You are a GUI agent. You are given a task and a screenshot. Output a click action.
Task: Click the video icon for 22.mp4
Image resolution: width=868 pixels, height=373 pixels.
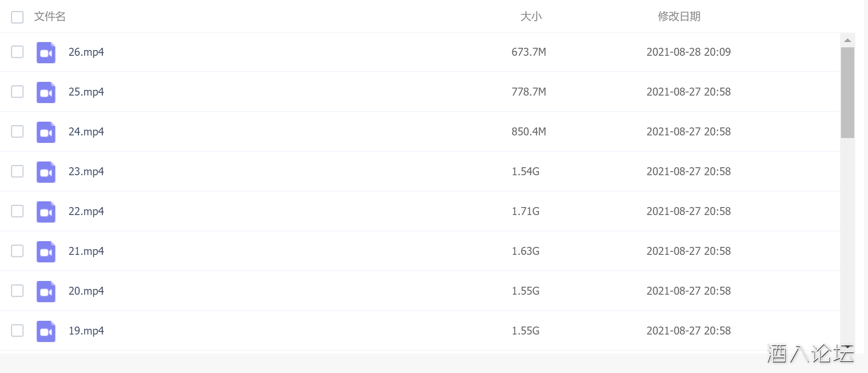coord(46,212)
